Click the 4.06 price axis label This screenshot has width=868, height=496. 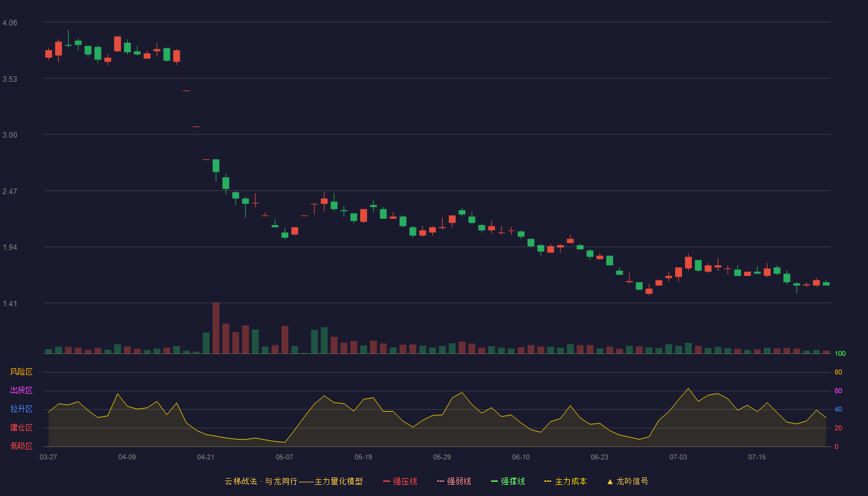(10, 23)
